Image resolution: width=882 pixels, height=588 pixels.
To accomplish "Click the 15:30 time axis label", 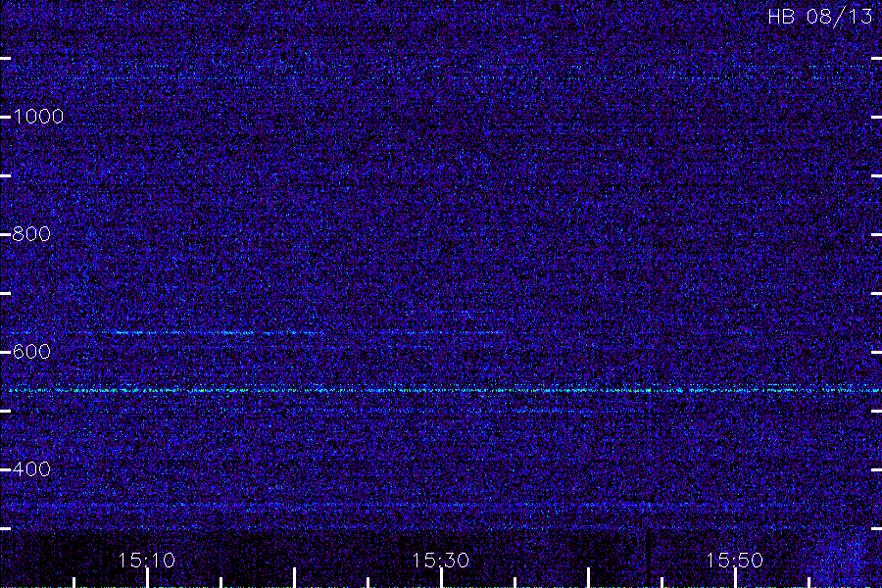I will [x=440, y=561].
